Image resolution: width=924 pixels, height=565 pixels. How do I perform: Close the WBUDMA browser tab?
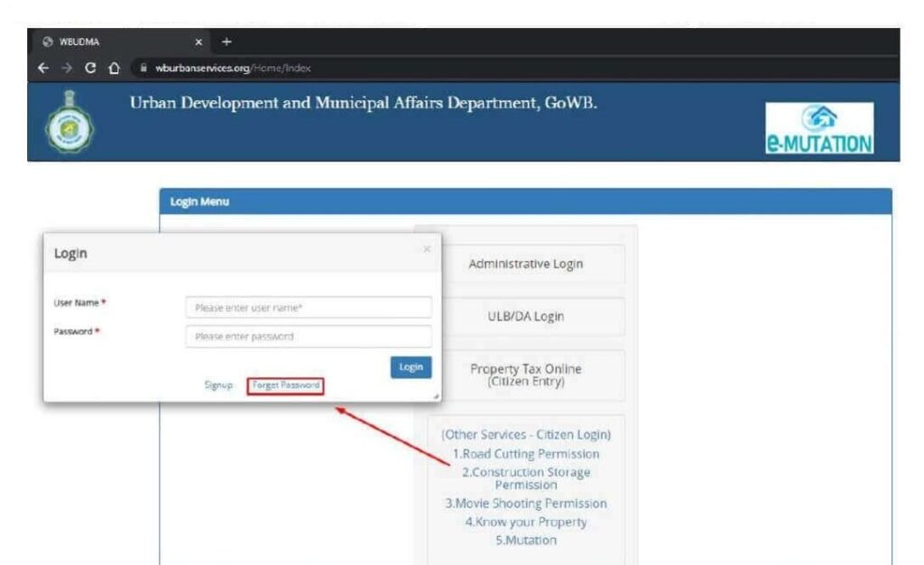[x=199, y=42]
